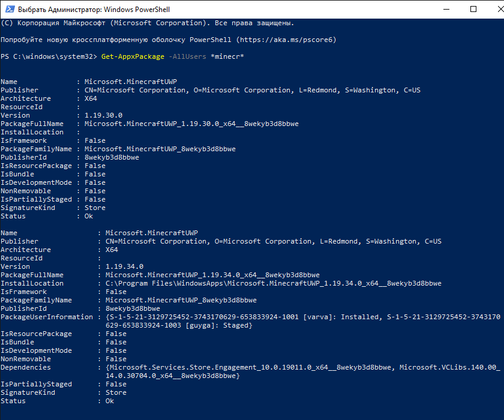Click the *minecr* argument
The height and width of the screenshot is (420, 504).
(227, 56)
